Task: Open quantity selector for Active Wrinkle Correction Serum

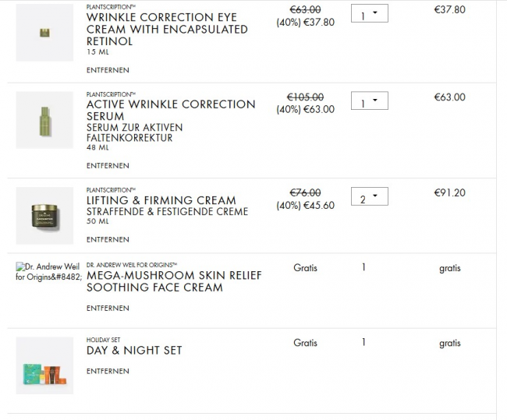Action: pos(369,101)
